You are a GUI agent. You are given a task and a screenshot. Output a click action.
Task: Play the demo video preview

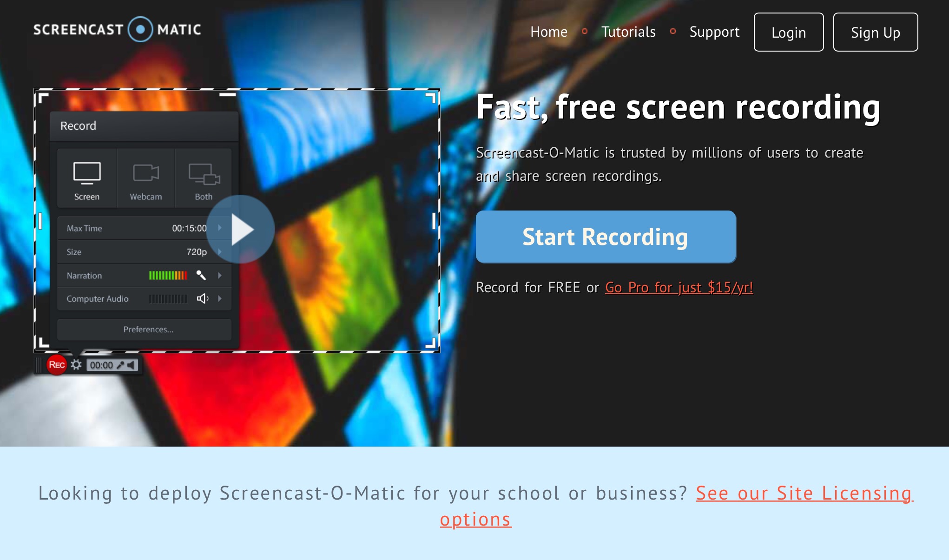coord(240,229)
